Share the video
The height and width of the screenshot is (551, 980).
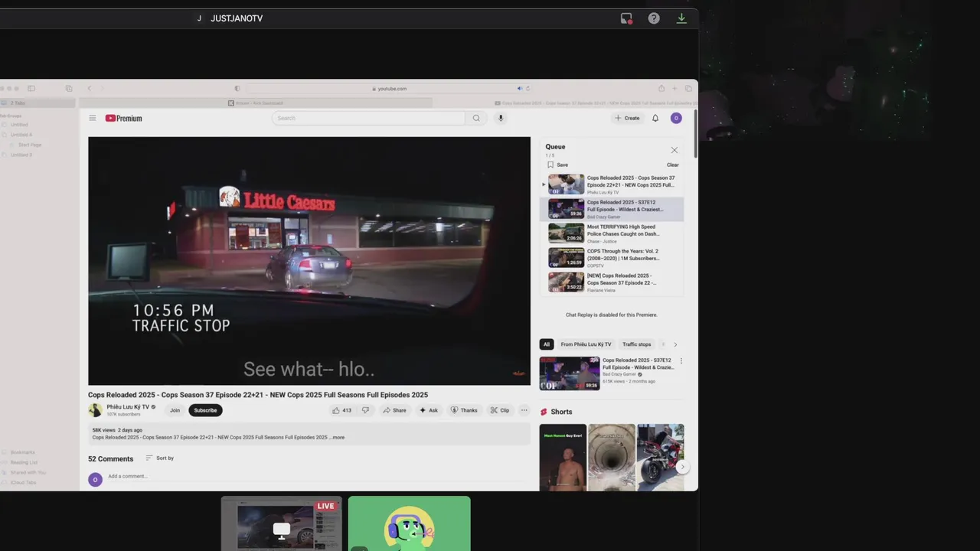pyautogui.click(x=394, y=410)
